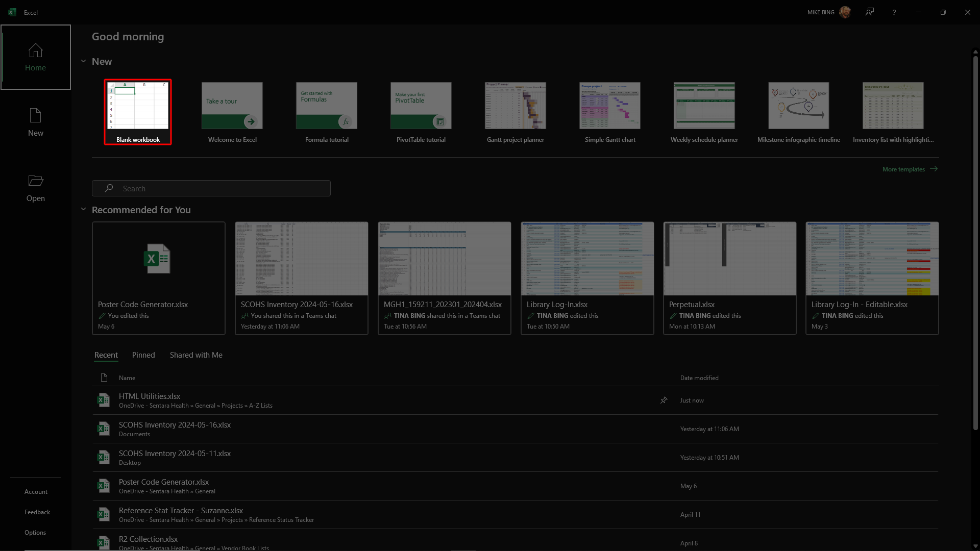
Task: Open SCOHS Inventory 2024-05-11.xlsx from Desktop
Action: (516, 458)
